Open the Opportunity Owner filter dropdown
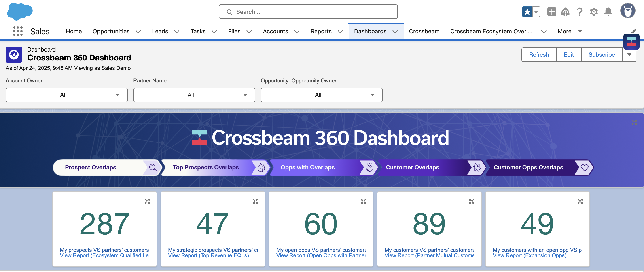The width and height of the screenshot is (644, 272). [322, 95]
